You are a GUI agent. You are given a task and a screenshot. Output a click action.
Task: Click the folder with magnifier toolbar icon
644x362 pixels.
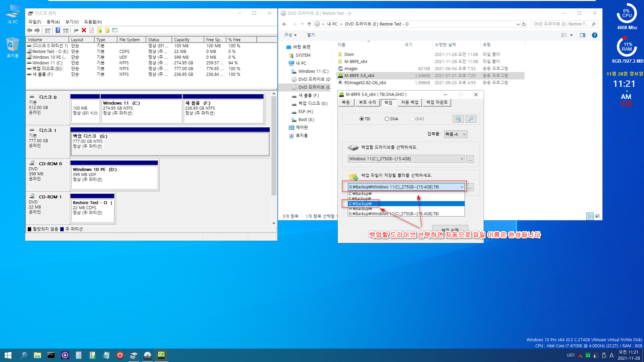107,31
